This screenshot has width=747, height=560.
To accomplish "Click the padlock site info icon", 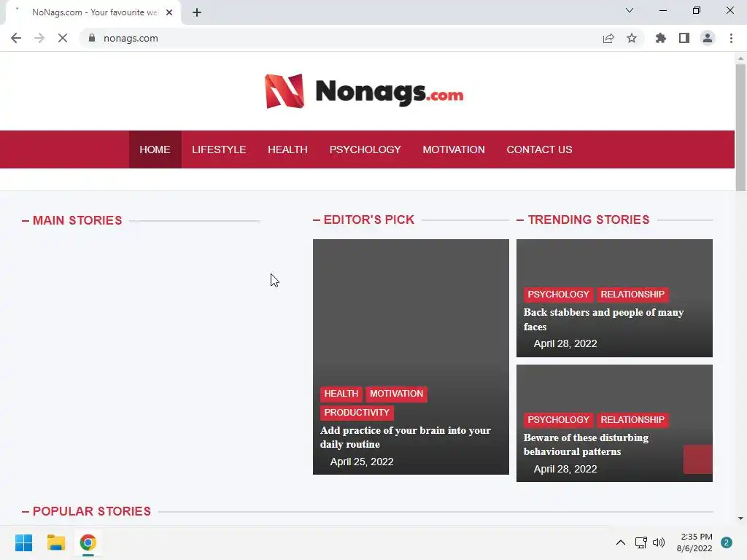I will 92,38.
